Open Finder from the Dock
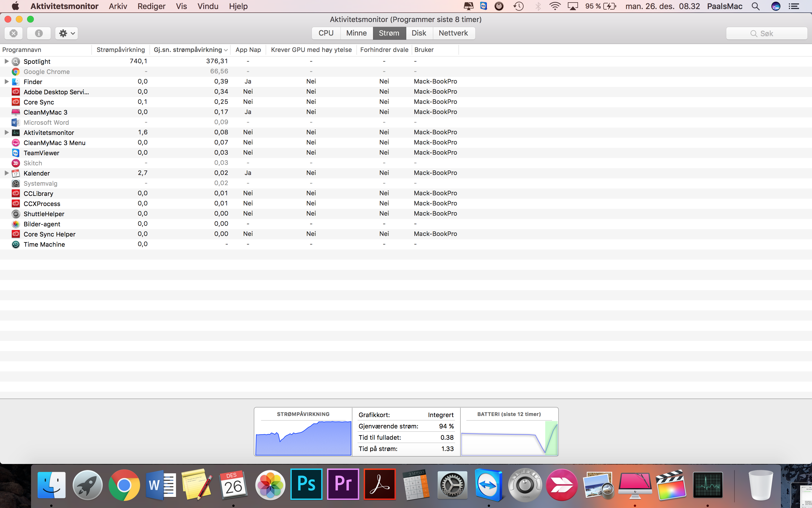 [x=51, y=485]
